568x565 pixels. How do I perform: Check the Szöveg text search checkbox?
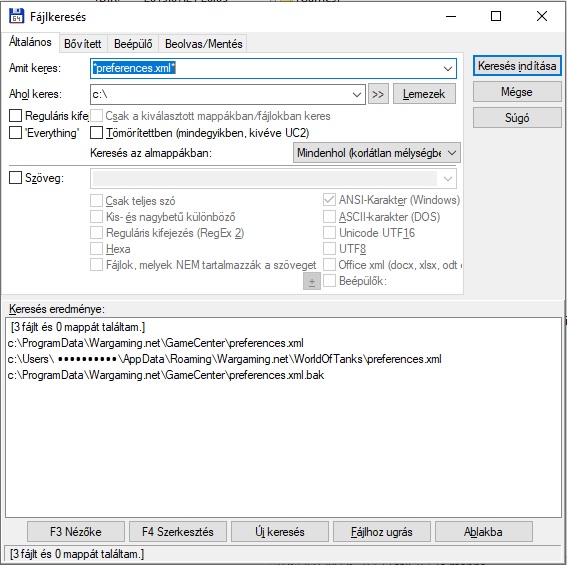15,178
